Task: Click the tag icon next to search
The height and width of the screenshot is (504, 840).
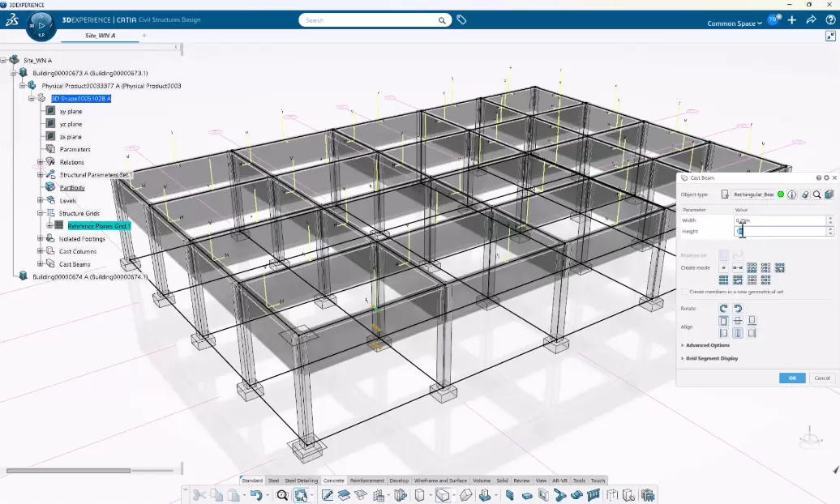Action: pos(461,20)
